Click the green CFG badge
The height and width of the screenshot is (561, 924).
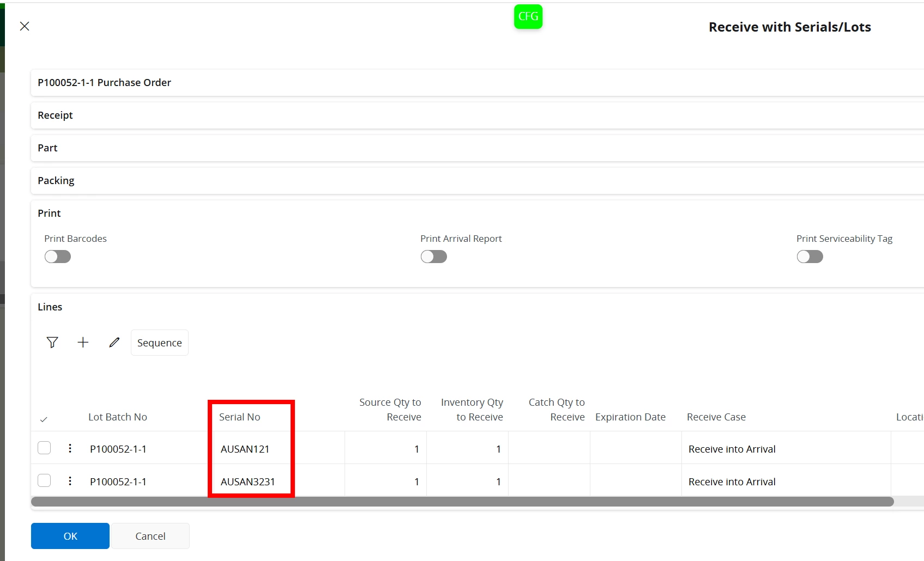click(x=528, y=17)
